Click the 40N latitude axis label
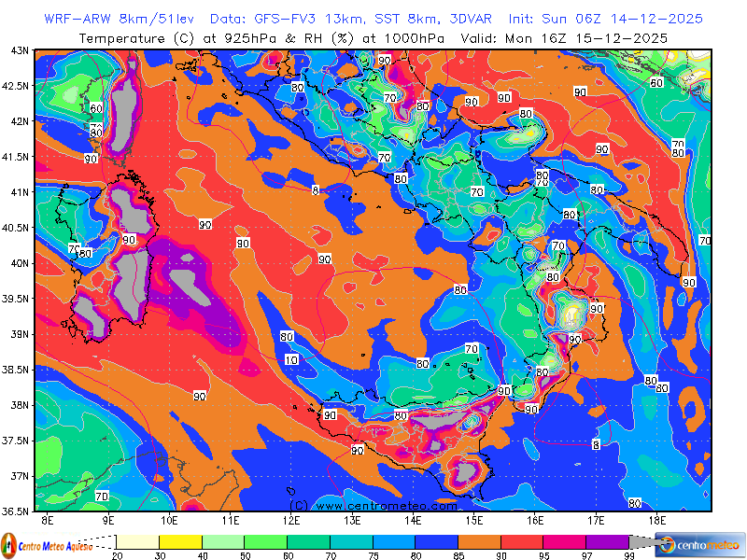 19,262
